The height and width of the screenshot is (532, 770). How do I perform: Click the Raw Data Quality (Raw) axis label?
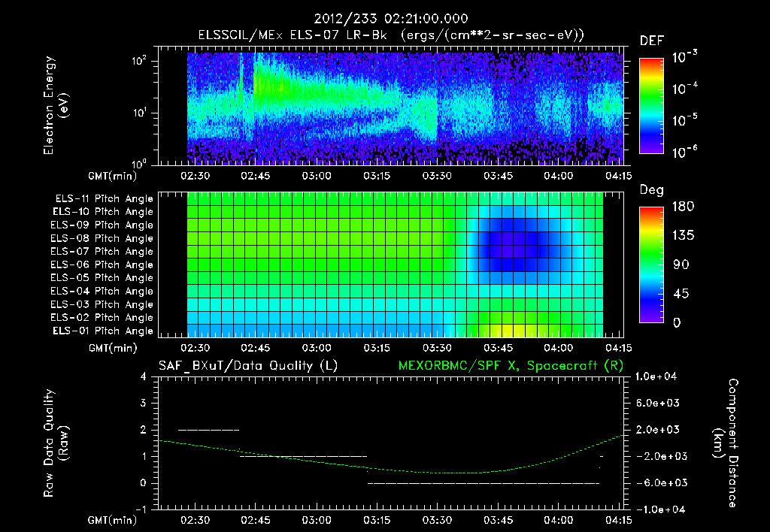click(x=55, y=443)
